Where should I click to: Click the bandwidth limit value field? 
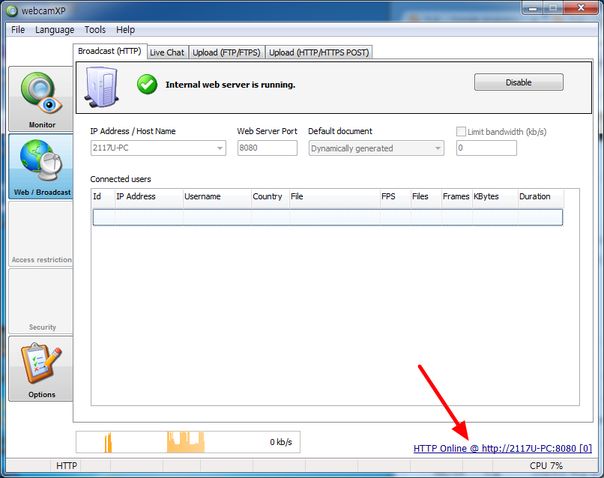tap(486, 148)
